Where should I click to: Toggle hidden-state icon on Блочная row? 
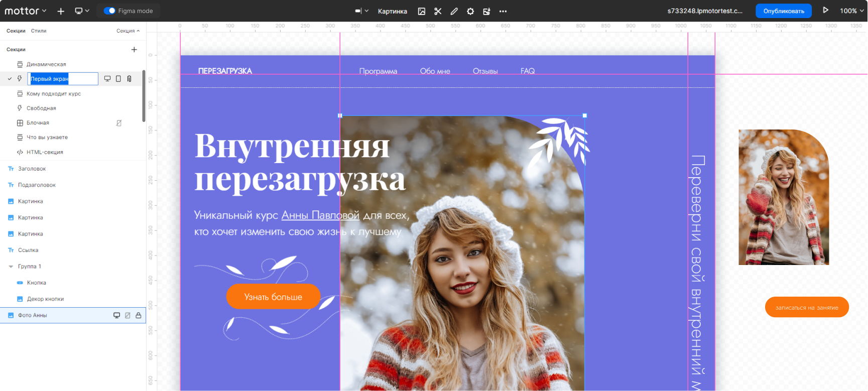point(119,123)
